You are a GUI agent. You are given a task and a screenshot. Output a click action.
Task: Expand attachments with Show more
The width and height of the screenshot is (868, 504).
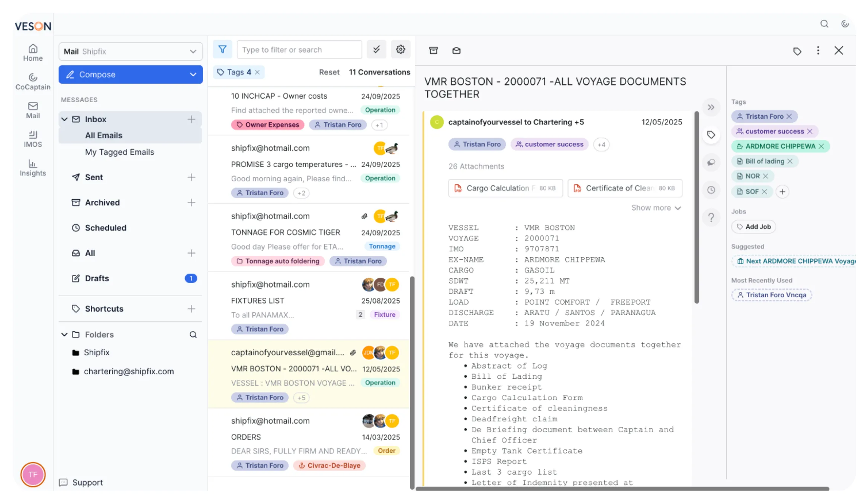(x=656, y=208)
